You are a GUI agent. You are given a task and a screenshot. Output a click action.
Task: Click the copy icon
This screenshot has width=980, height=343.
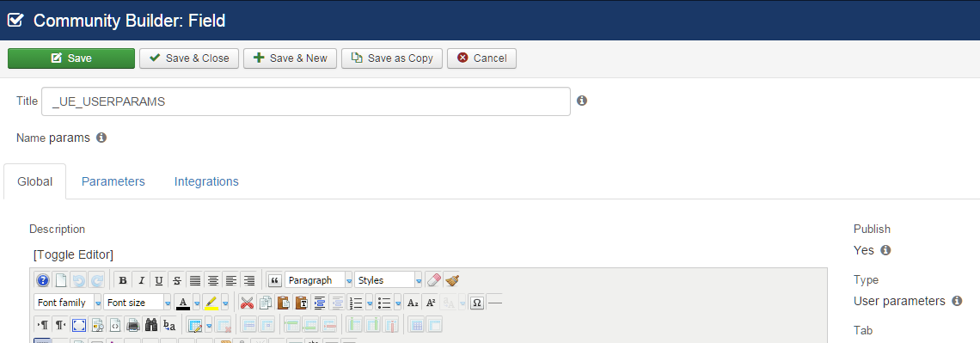tap(265, 303)
